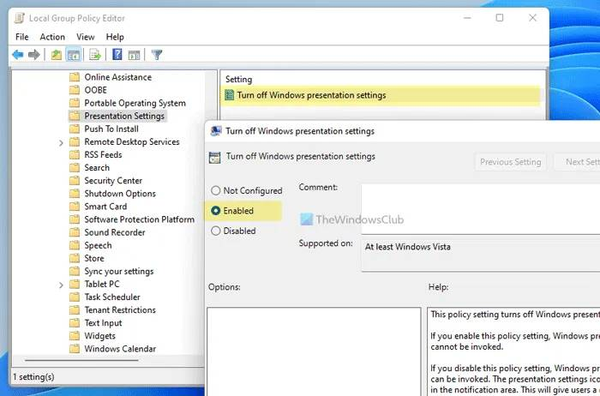Select the Enabled radio button
This screenshot has height=396, width=600.
(216, 211)
